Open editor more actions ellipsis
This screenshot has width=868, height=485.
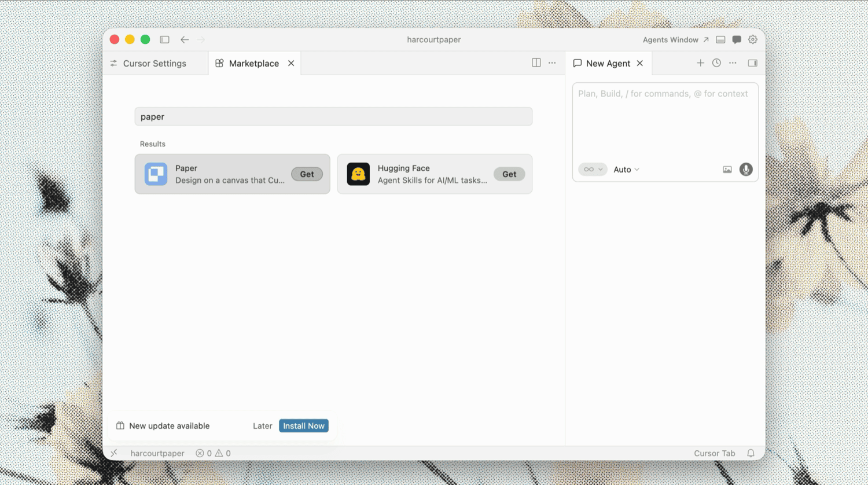[552, 63]
